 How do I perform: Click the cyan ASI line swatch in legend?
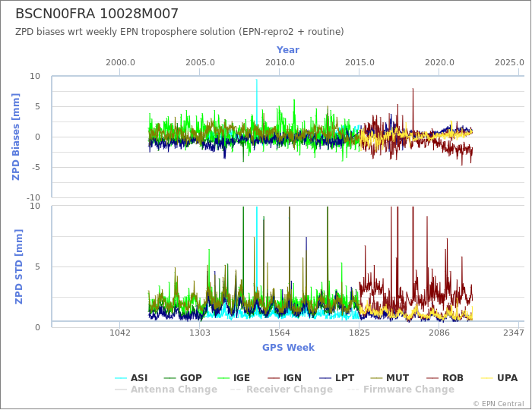pyautogui.click(x=121, y=378)
